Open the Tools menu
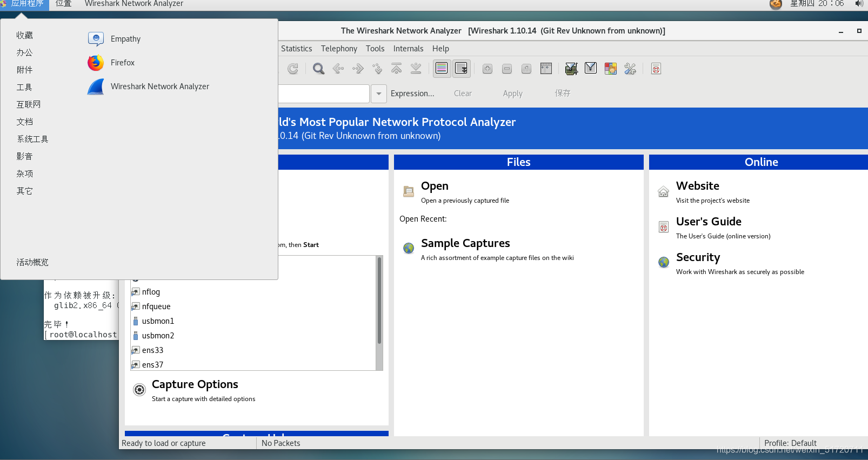Image resolution: width=868 pixels, height=460 pixels. click(x=375, y=49)
